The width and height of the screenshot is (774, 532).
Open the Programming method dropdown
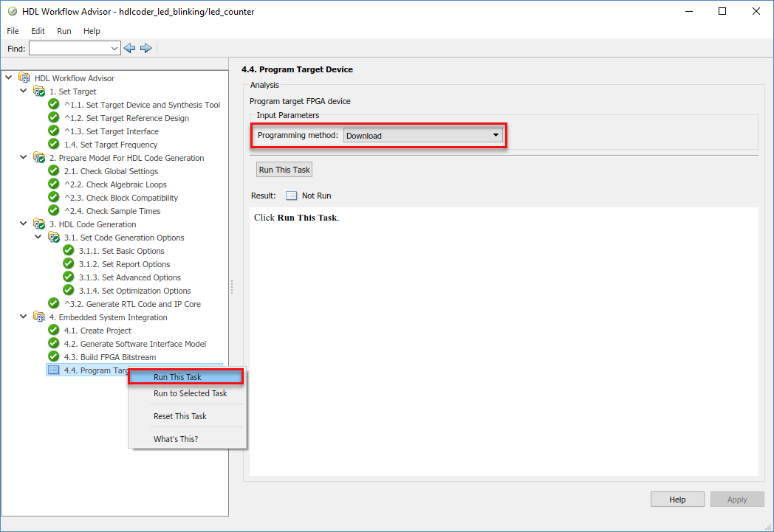(423, 136)
